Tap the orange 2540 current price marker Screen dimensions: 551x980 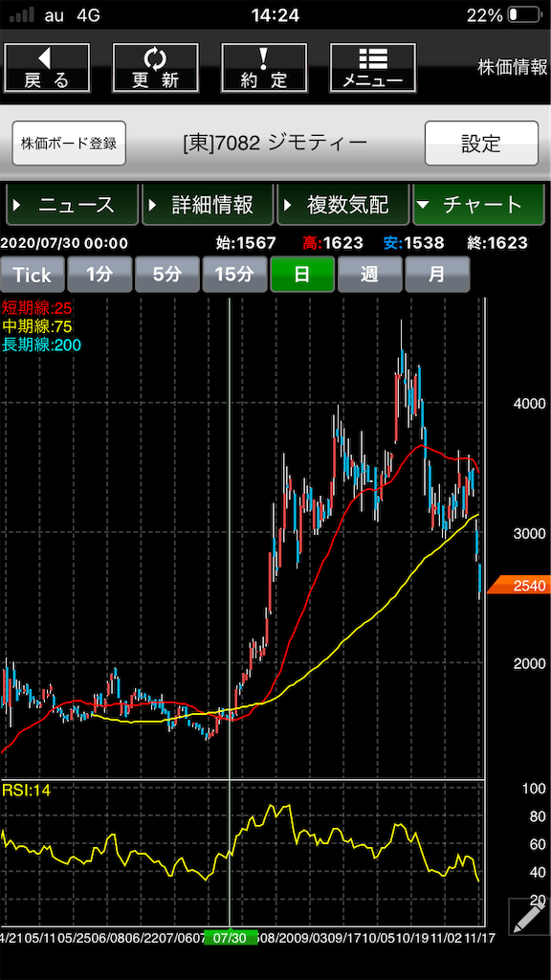[x=519, y=586]
